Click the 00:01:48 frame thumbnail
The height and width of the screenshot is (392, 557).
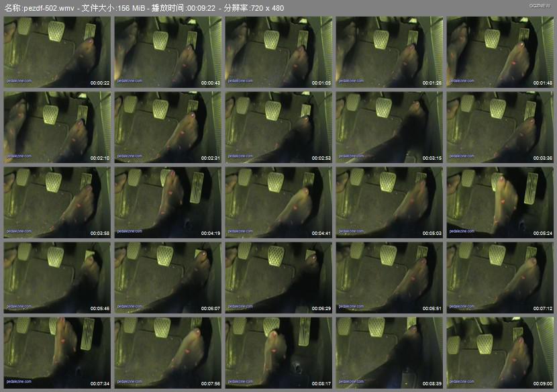[x=500, y=52]
